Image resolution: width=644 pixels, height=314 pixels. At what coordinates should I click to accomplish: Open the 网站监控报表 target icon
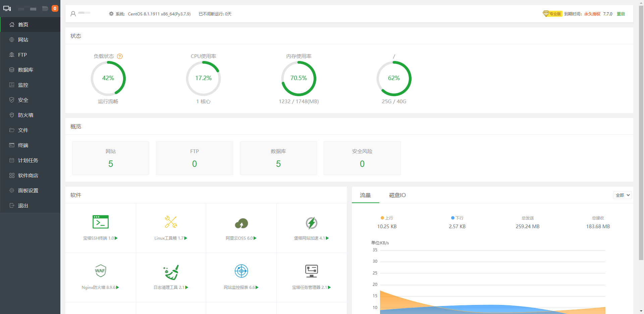(x=241, y=271)
